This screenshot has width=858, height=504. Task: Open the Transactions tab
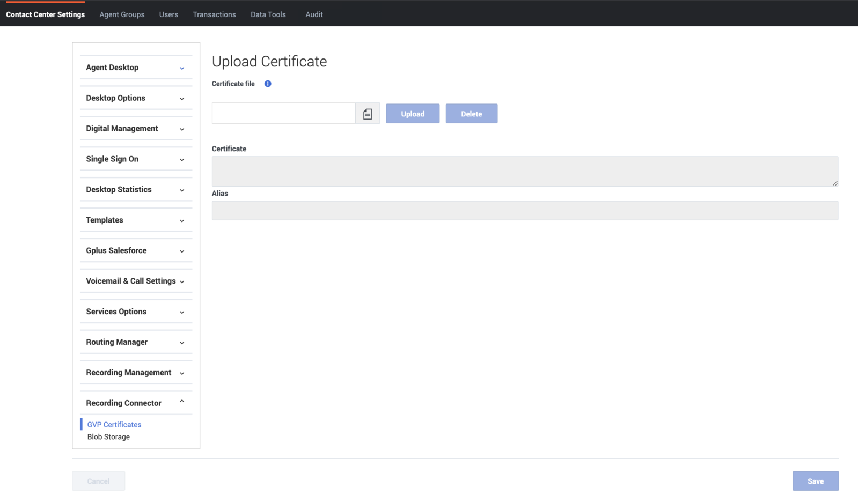[214, 14]
